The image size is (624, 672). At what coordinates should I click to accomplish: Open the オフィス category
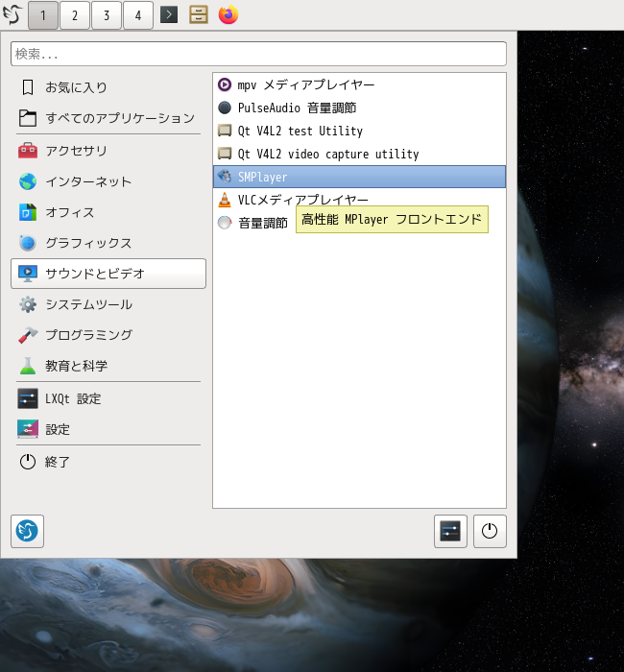(108, 212)
